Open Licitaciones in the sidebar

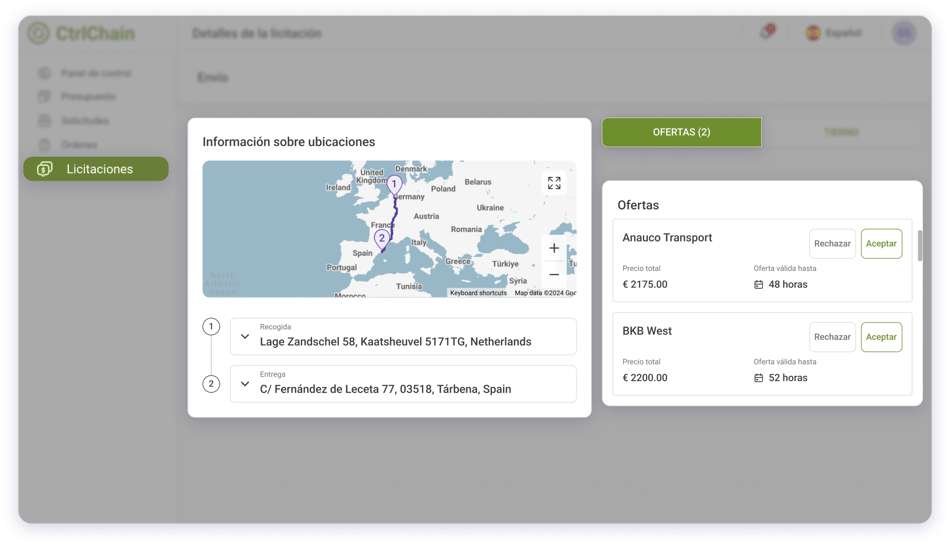pos(96,169)
